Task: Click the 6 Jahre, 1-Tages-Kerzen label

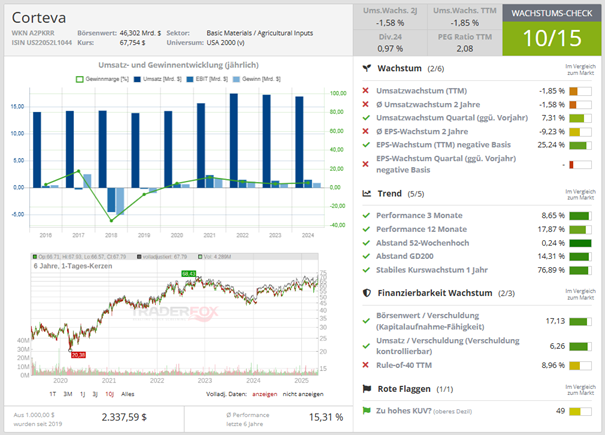Action: coord(73,266)
